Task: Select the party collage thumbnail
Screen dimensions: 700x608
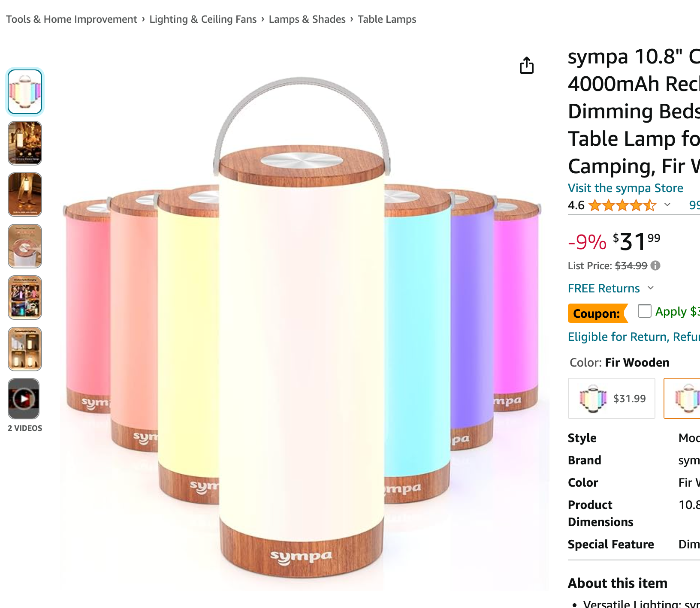Action: click(25, 298)
